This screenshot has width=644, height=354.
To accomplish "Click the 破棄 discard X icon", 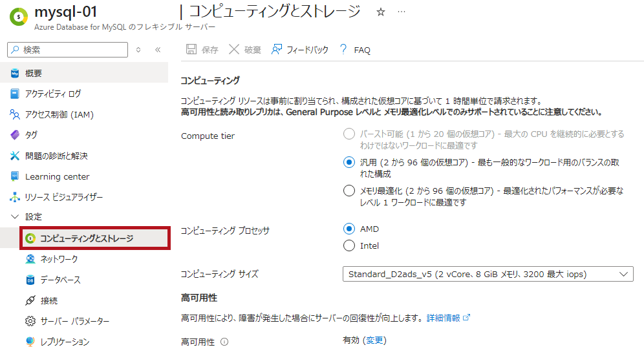I will 234,50.
